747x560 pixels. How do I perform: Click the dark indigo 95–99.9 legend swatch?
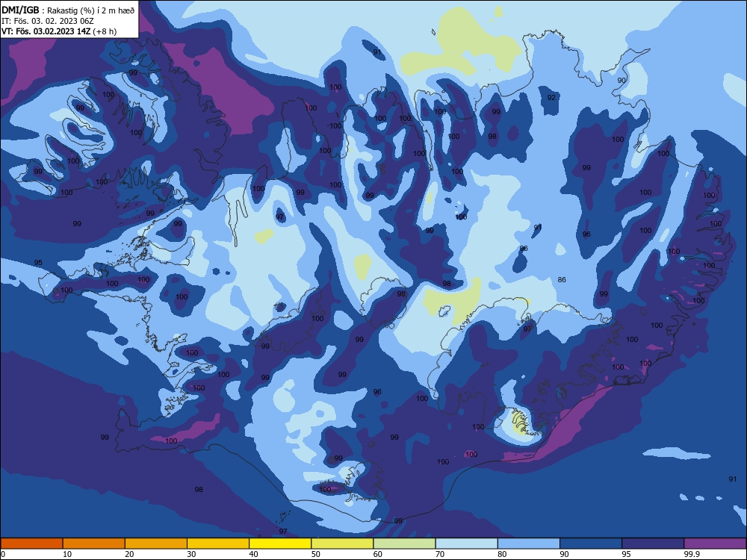click(653, 544)
